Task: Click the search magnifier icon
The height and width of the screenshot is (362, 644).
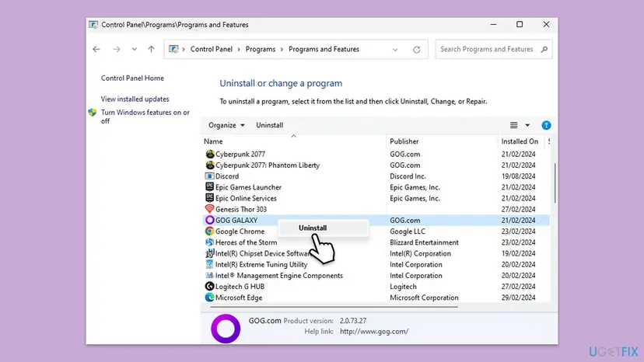Action: pyautogui.click(x=544, y=49)
